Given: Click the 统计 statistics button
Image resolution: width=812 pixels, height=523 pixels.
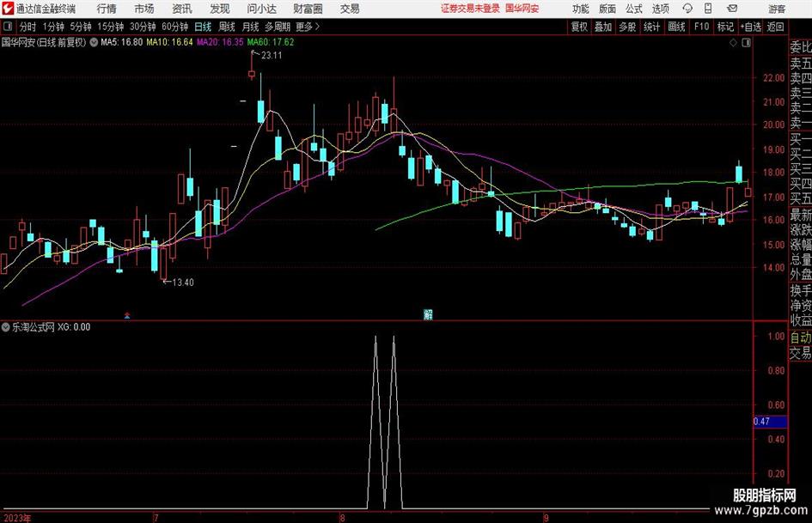Looking at the screenshot, I should click(651, 27).
